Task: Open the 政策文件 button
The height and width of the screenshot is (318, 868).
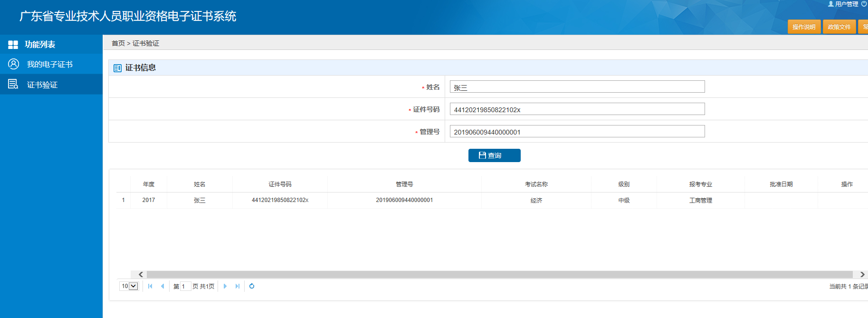Action: point(839,27)
